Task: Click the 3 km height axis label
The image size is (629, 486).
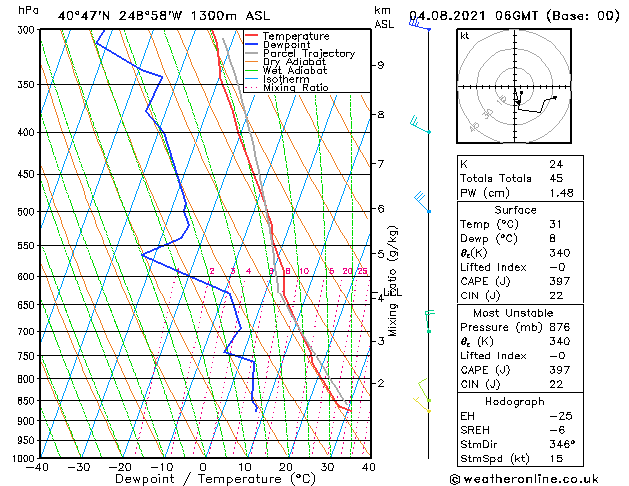Action: coord(381,341)
